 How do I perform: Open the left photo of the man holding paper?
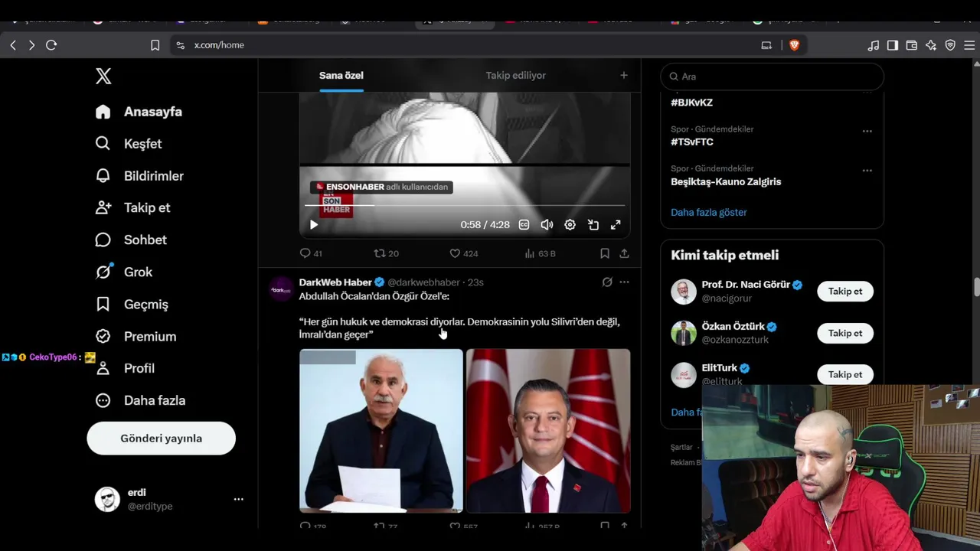pos(381,431)
